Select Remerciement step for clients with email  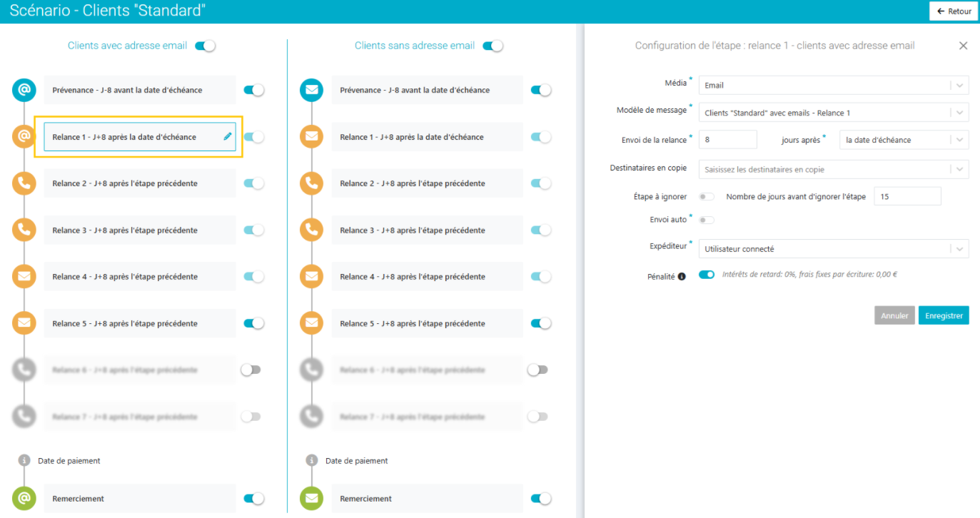coord(140,498)
